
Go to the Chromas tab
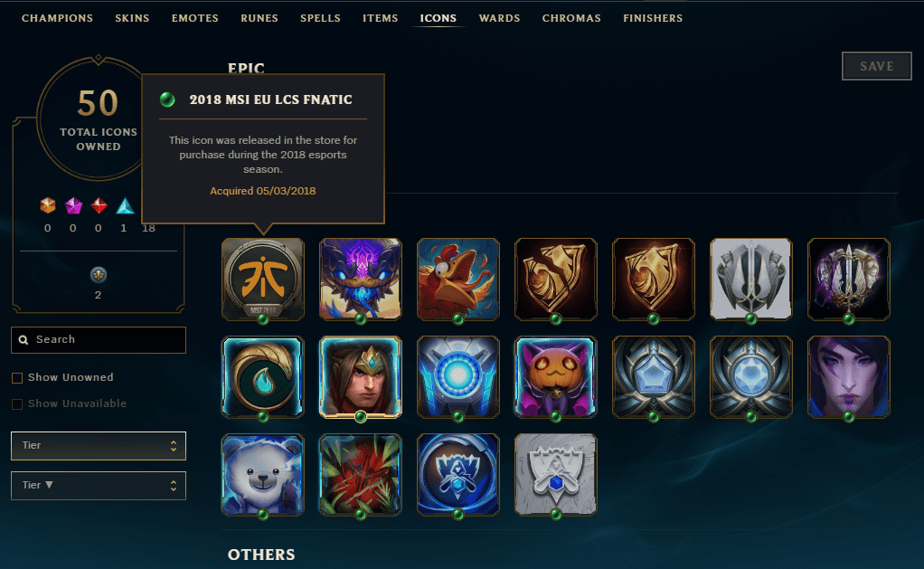571,18
